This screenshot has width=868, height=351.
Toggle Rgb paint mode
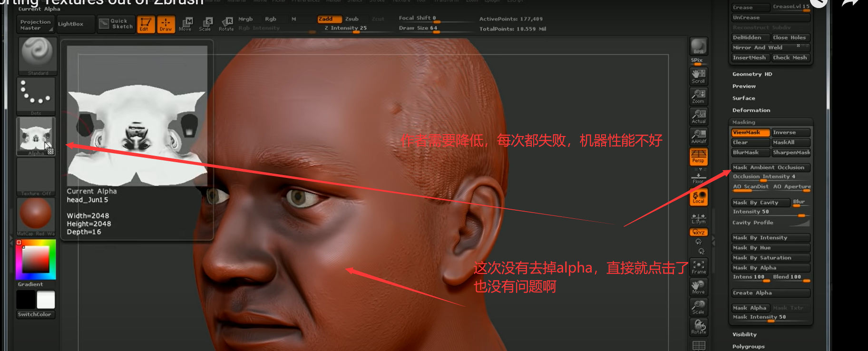pos(271,19)
